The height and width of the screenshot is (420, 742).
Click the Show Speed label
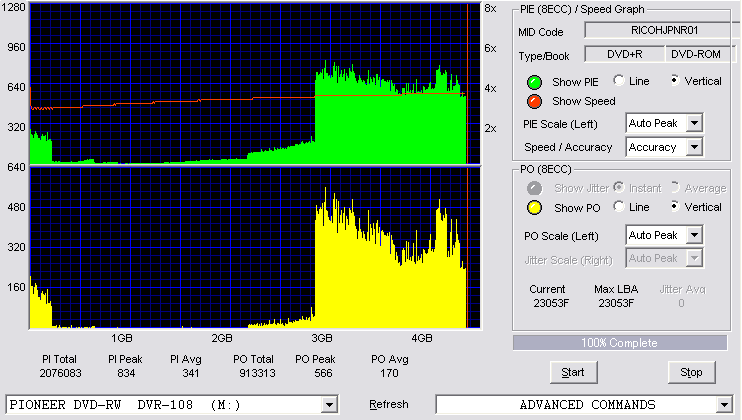click(x=583, y=101)
